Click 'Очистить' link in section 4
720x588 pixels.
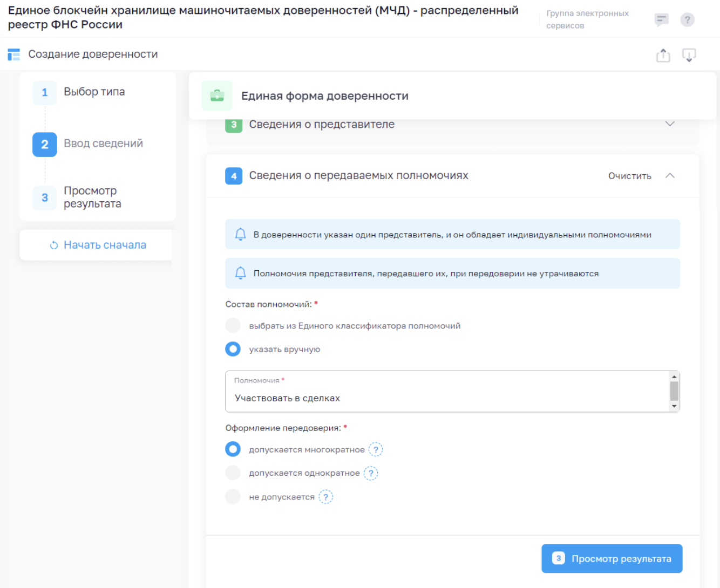pyautogui.click(x=629, y=176)
